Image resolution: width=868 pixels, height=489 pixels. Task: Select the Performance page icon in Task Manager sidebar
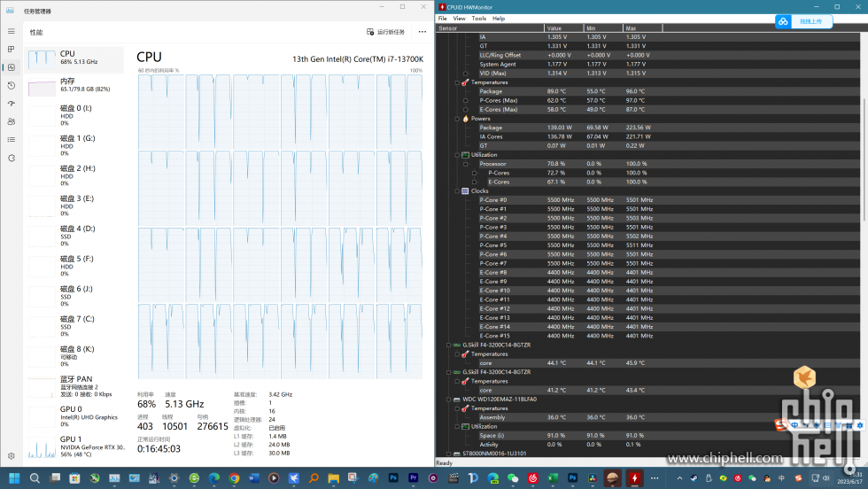pos(11,67)
